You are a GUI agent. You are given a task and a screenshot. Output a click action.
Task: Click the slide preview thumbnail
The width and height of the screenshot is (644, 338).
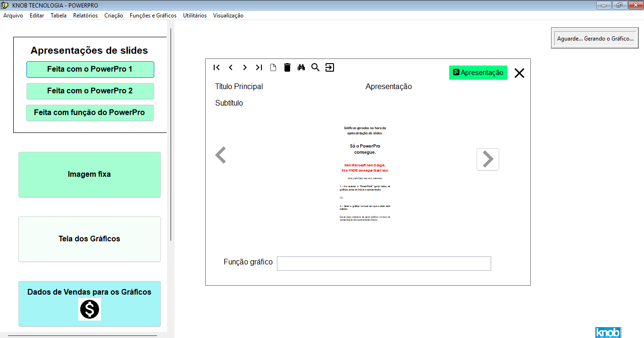point(365,173)
